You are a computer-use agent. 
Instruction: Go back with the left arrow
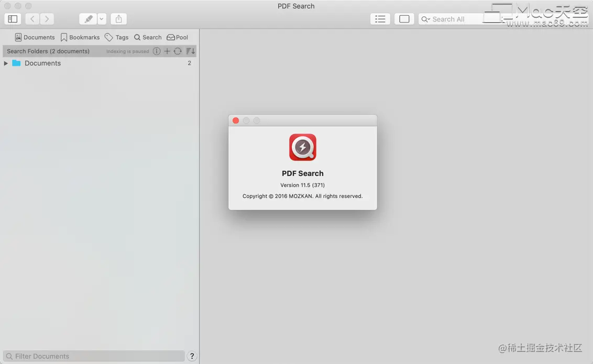coord(32,19)
